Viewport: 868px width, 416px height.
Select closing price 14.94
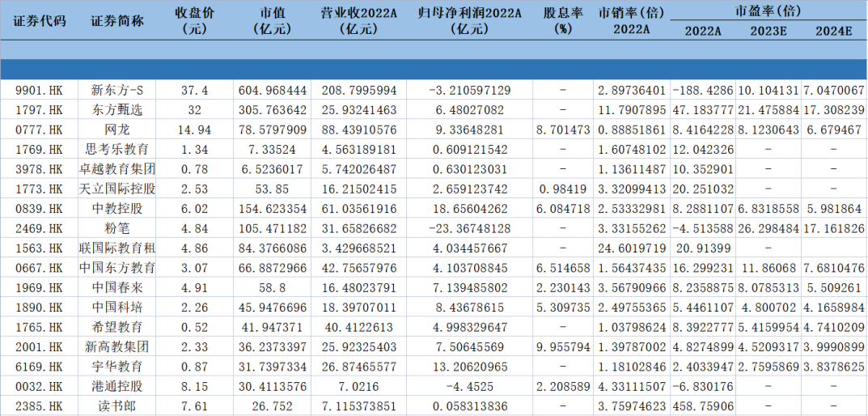pos(194,129)
